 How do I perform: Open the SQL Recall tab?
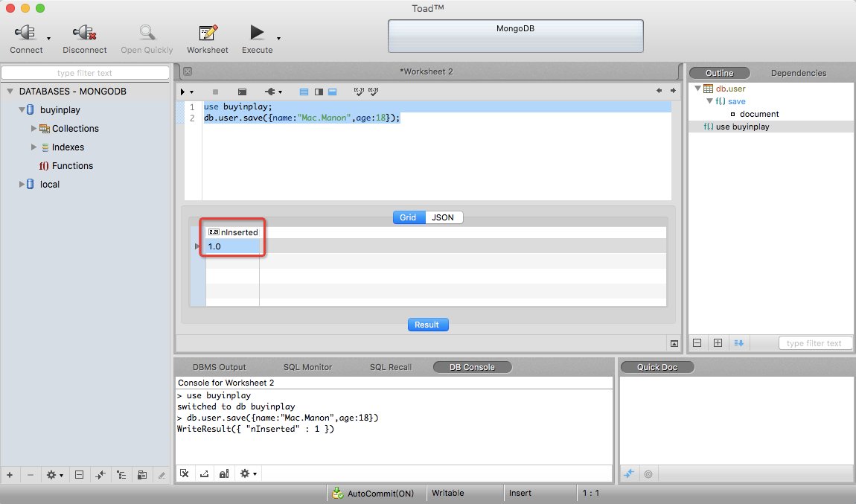[x=390, y=368]
